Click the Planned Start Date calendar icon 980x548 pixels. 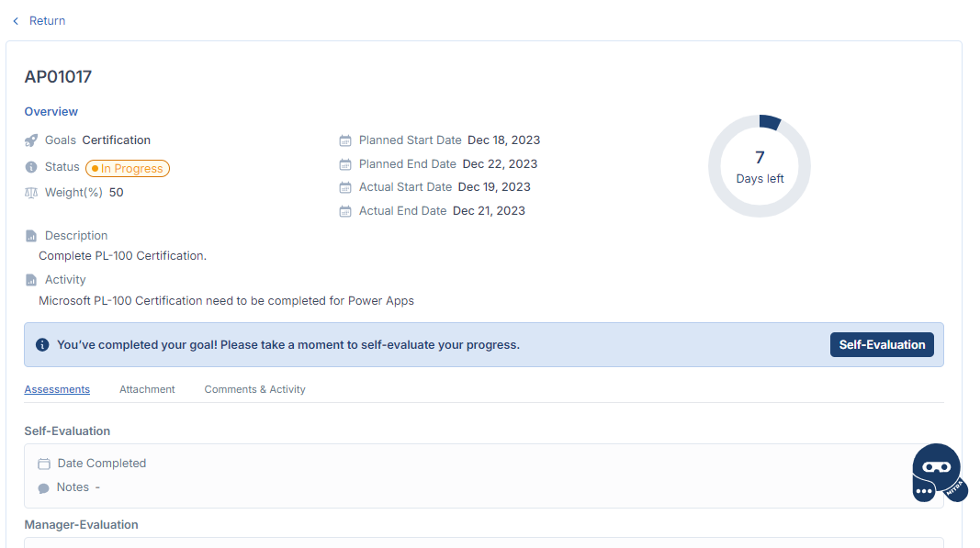point(345,141)
